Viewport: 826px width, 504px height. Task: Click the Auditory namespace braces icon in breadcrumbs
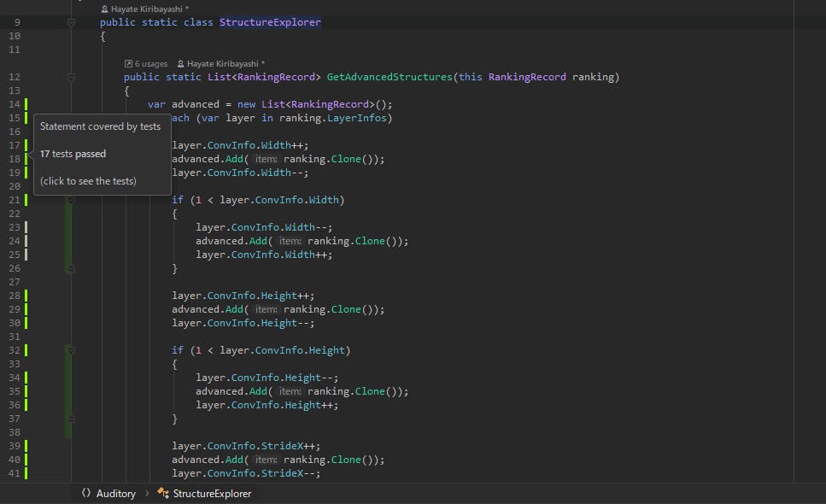[86, 493]
